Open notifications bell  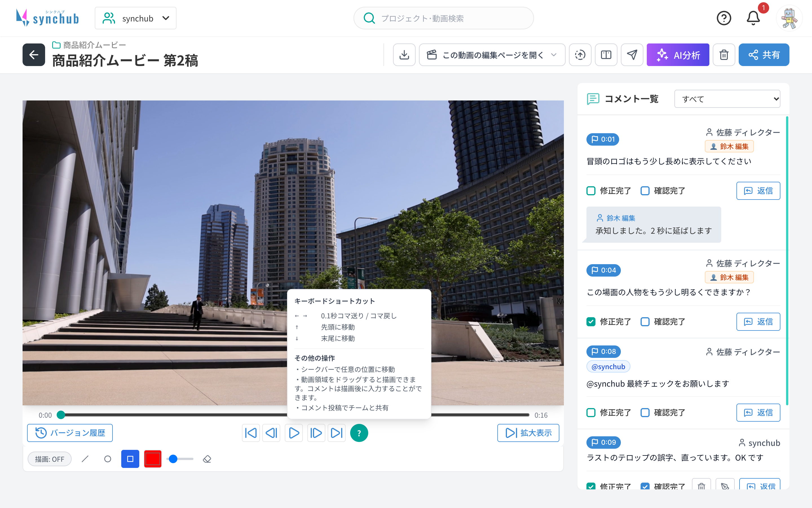753,18
